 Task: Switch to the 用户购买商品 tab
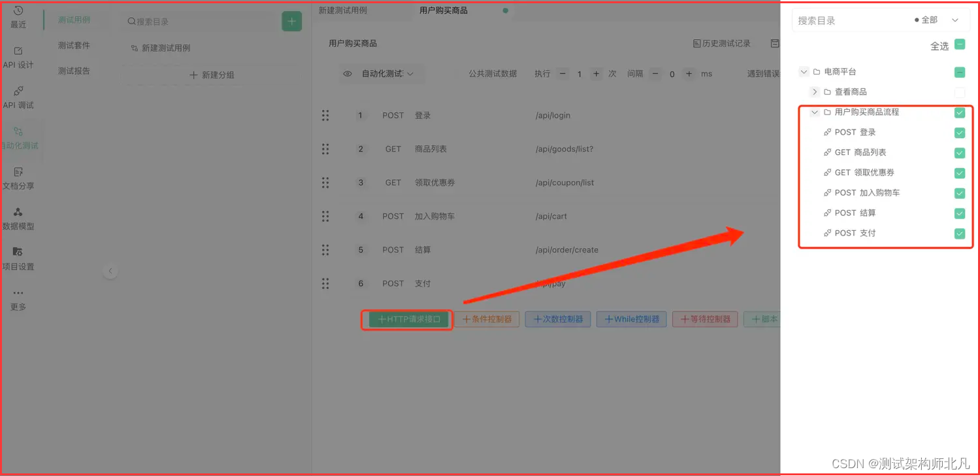tap(444, 10)
